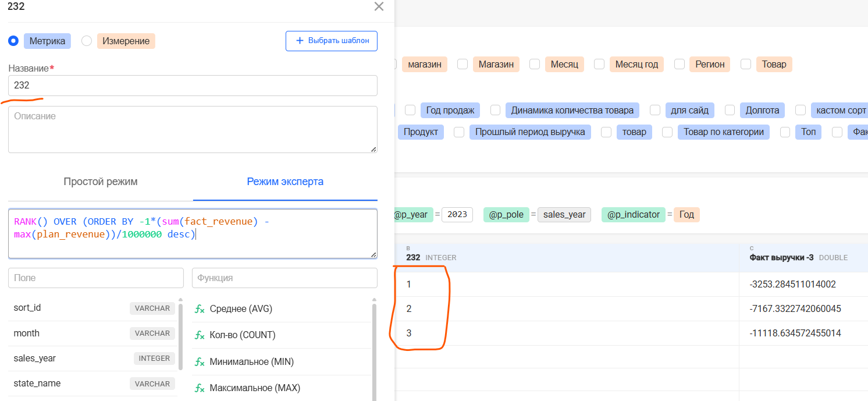This screenshot has width=868, height=401.
Task: Click the Функция search box
Action: click(x=284, y=278)
